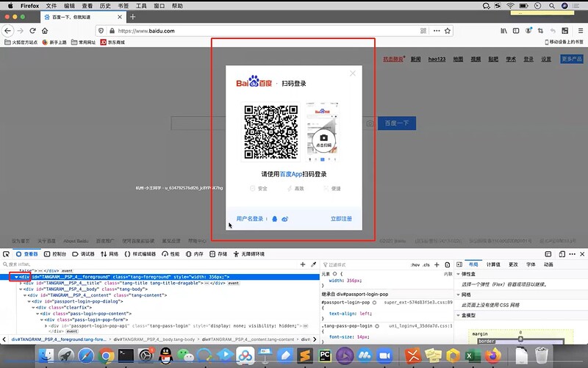Viewport: 588px width, 368px height.
Task: Switch to the Console (控制台) tab
Action: [55, 254]
